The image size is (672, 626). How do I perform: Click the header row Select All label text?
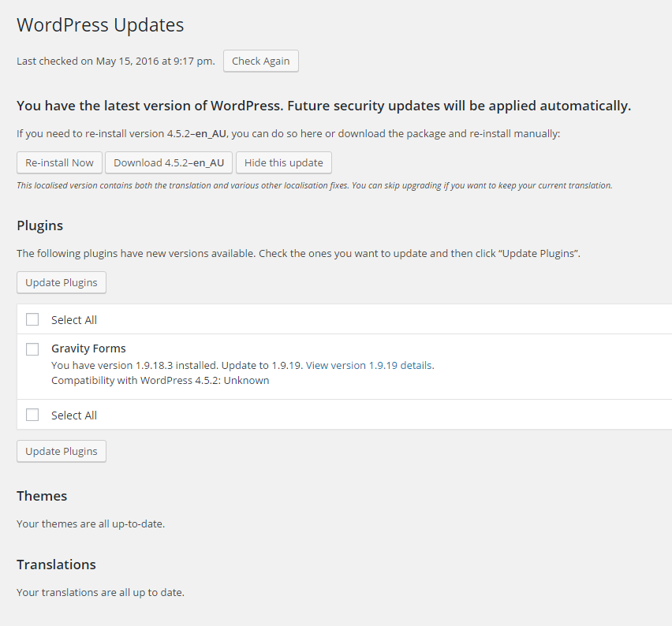tap(74, 320)
